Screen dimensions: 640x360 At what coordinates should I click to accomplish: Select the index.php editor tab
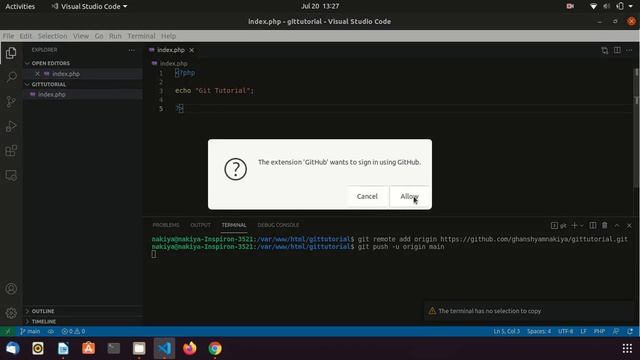171,50
